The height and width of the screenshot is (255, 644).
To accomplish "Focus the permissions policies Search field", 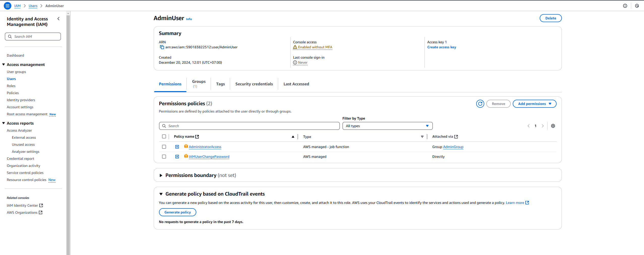I will pyautogui.click(x=249, y=126).
